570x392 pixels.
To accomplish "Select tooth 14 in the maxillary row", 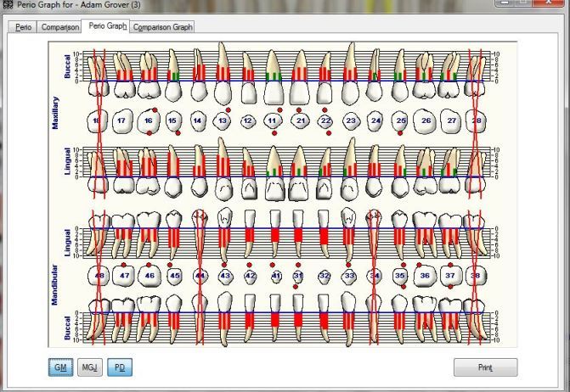I will pyautogui.click(x=198, y=121).
